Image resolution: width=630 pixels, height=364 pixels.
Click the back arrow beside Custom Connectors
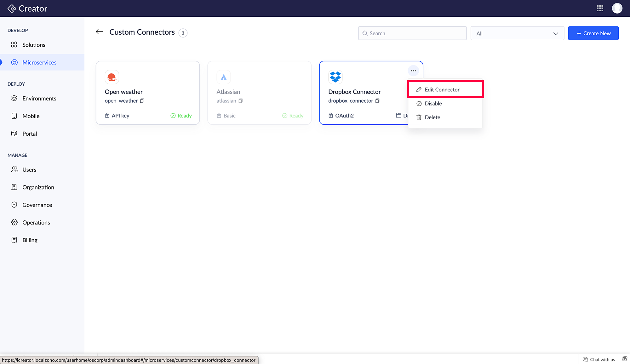[x=99, y=32]
